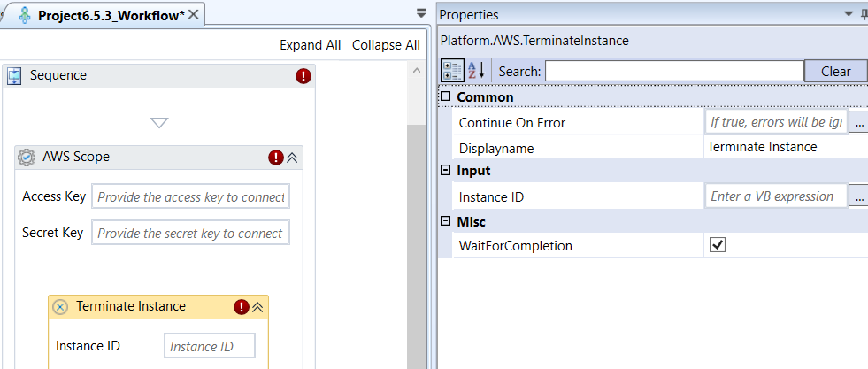Collapse the Common property group
Screen dimensions: 868x369
[x=445, y=97]
